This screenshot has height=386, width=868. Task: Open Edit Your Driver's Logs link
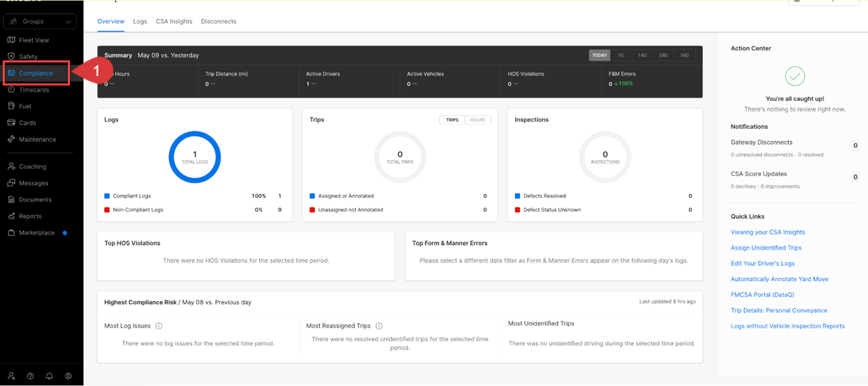pos(763,263)
